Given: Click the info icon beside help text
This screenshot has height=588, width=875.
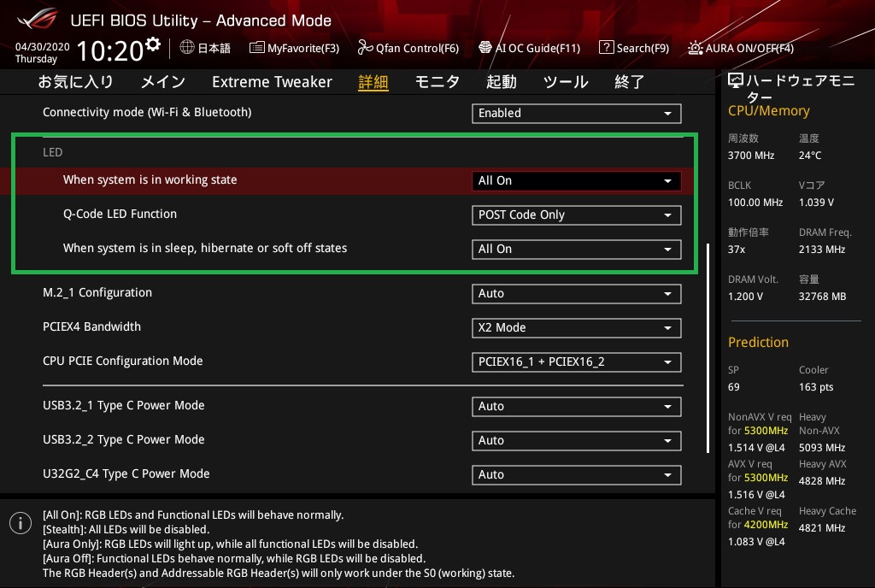Looking at the screenshot, I should [x=21, y=523].
